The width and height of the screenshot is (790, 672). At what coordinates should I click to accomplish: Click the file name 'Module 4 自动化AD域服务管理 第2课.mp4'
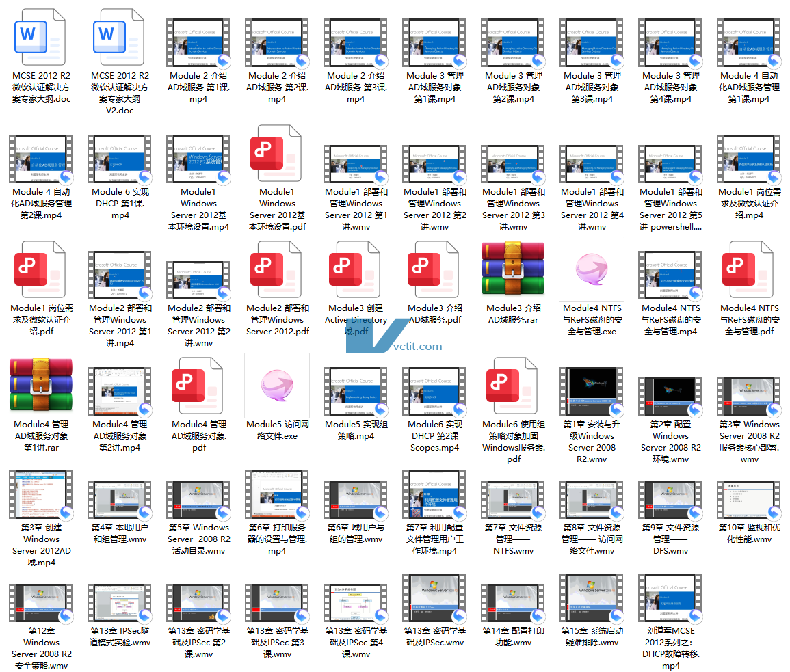(x=41, y=204)
